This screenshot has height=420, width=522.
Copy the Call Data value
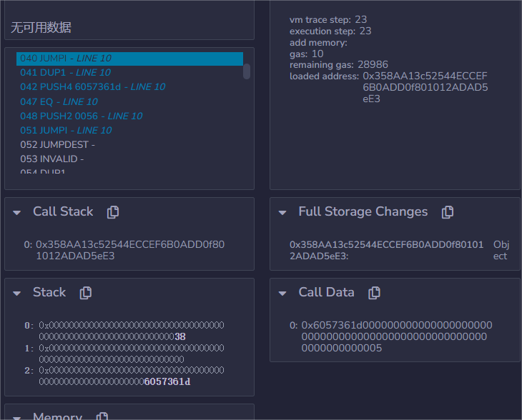374,293
